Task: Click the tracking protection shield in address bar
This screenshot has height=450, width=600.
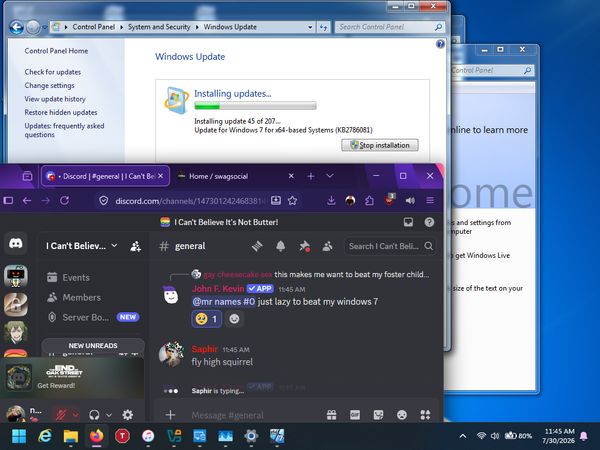Action: (x=103, y=201)
